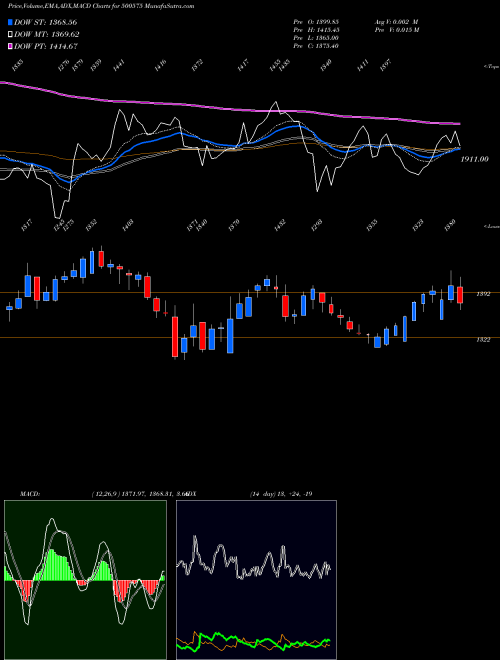Click the 1417 top value label

[243, 65]
